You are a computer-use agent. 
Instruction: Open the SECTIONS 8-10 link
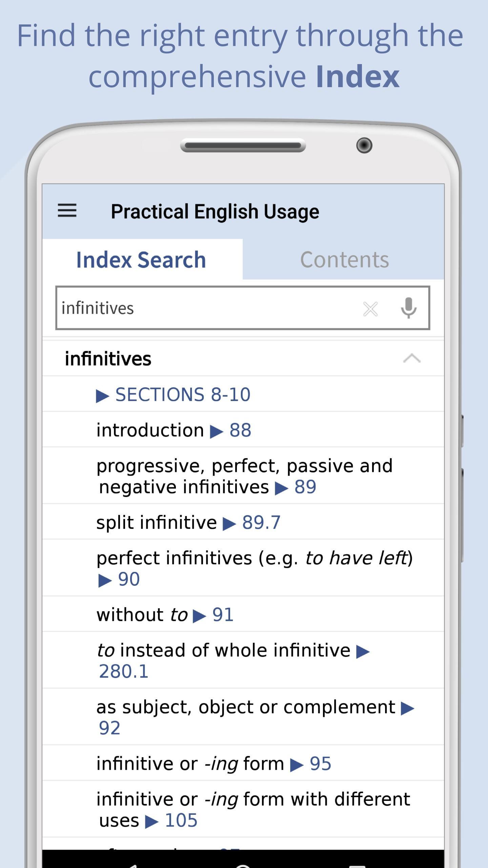pyautogui.click(x=183, y=395)
